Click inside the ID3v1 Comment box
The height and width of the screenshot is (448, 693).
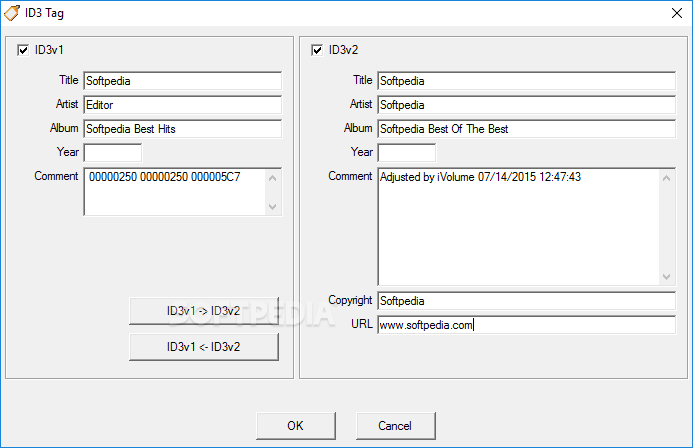coord(175,191)
